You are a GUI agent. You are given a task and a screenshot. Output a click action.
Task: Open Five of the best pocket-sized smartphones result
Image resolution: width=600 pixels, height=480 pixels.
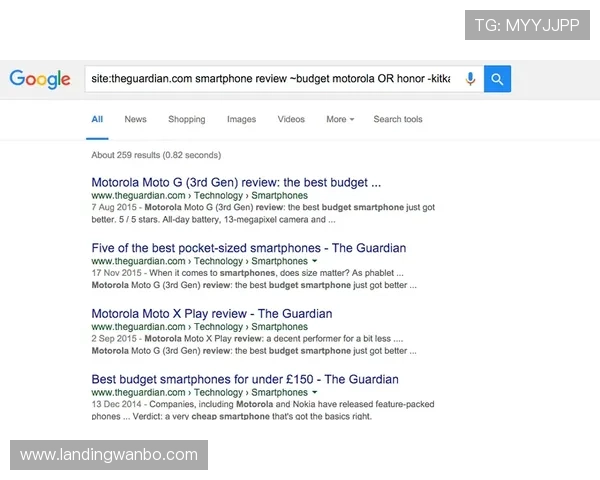248,248
